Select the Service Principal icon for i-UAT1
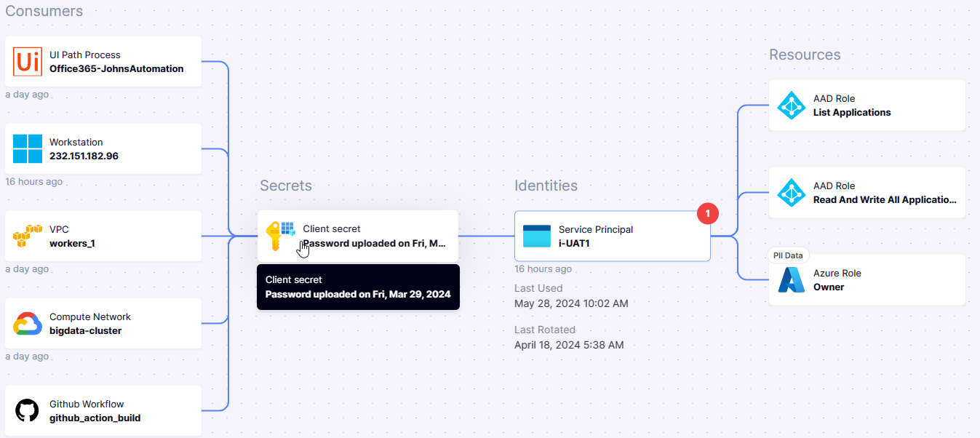Image resolution: width=980 pixels, height=438 pixels. click(536, 236)
